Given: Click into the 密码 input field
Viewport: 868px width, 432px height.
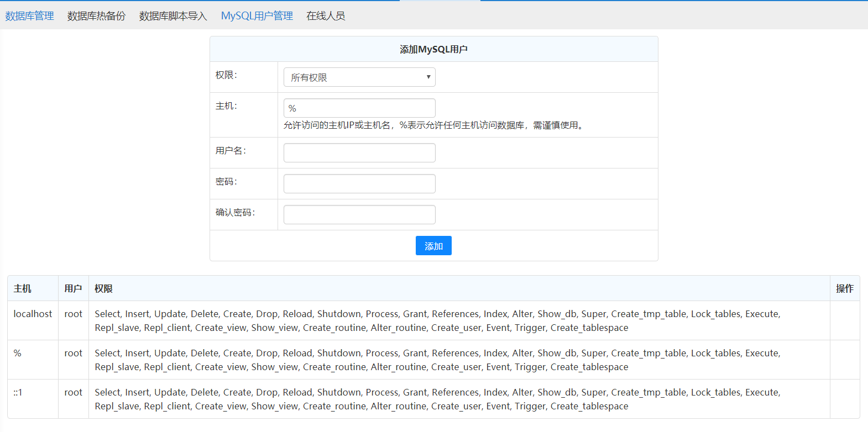Looking at the screenshot, I should [x=359, y=184].
